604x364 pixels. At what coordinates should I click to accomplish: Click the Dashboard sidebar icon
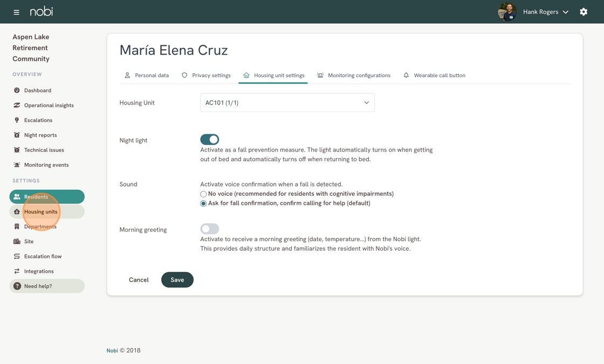[17, 90]
